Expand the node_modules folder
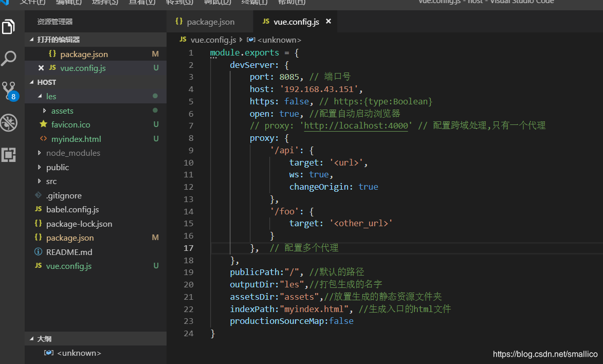 (39, 153)
